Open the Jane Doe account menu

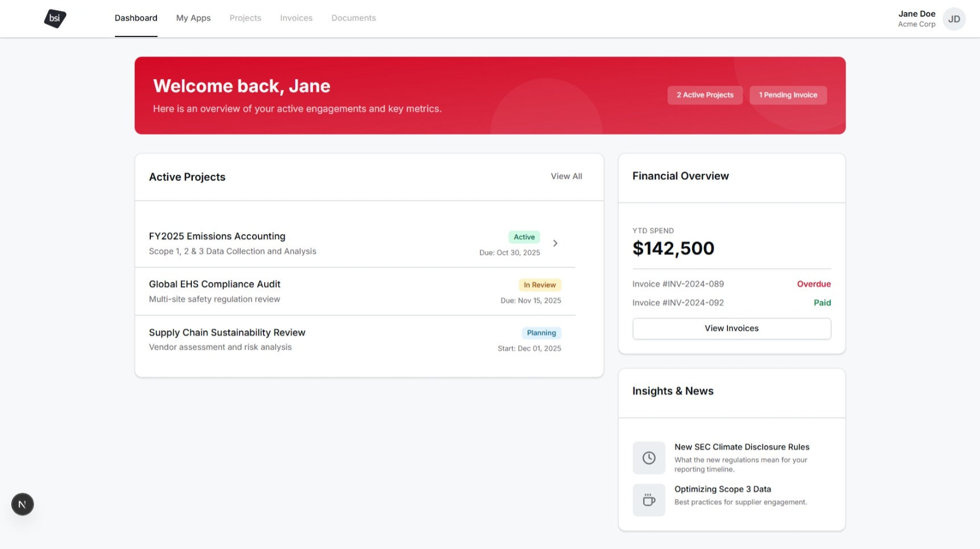(917, 18)
